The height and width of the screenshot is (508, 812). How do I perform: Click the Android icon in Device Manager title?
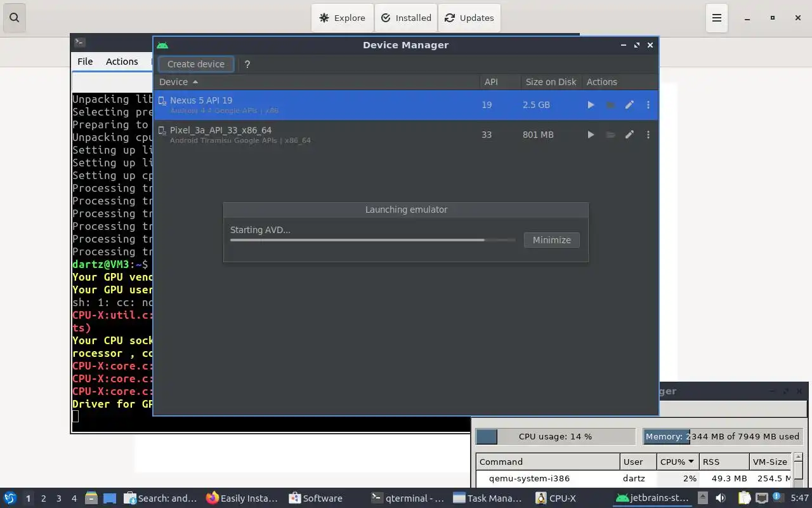[162, 45]
